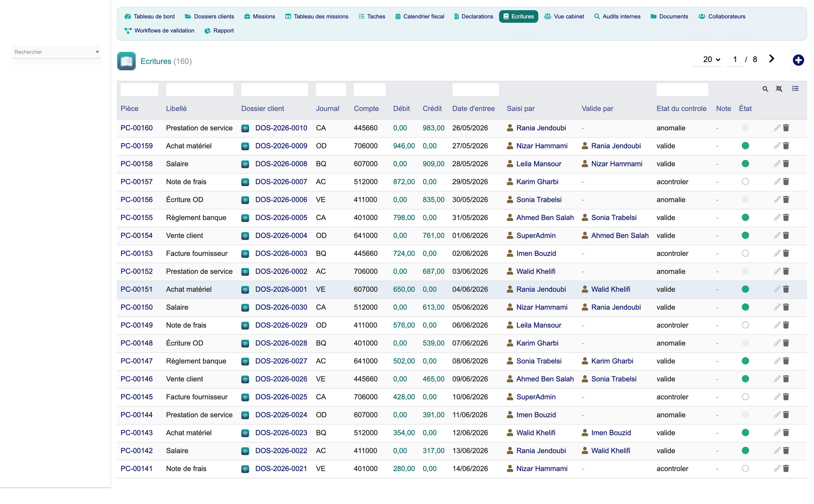Open dossier link DOS-2026-0030
Screen dimensions: 814x504
[x=281, y=307]
